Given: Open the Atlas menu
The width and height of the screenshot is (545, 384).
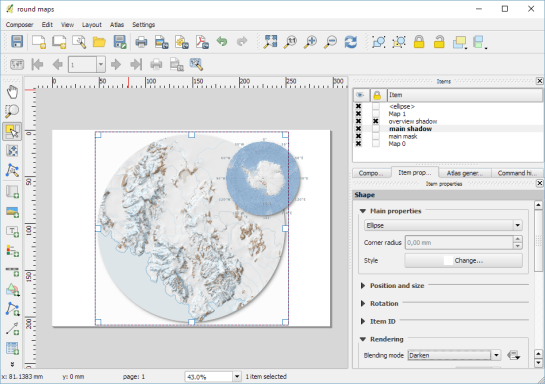Looking at the screenshot, I should (x=117, y=25).
